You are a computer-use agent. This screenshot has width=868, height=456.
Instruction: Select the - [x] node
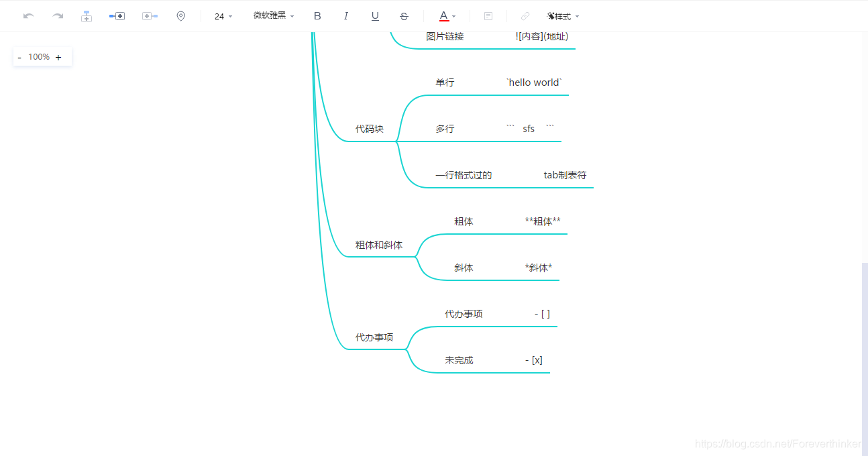pyautogui.click(x=534, y=360)
